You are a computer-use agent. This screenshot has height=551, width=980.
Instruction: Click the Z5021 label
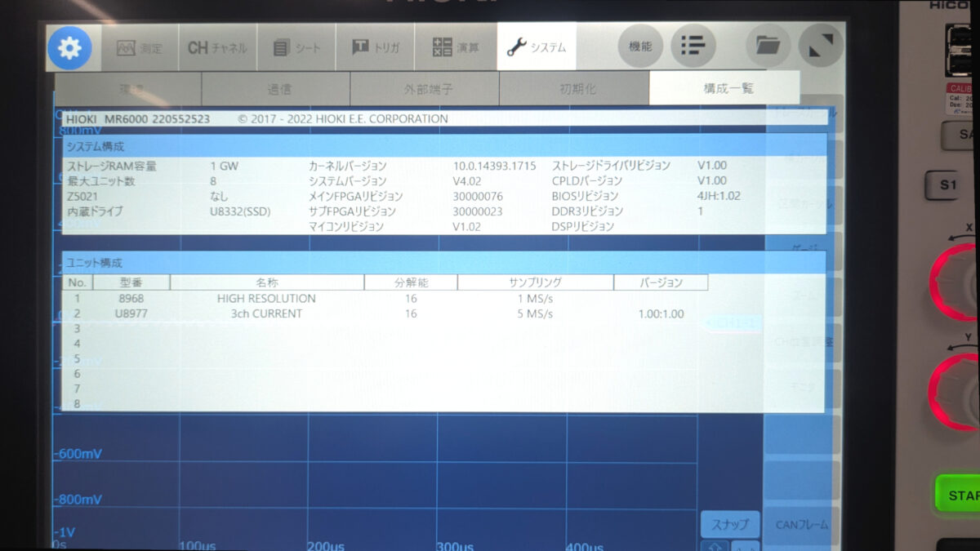[x=82, y=197]
